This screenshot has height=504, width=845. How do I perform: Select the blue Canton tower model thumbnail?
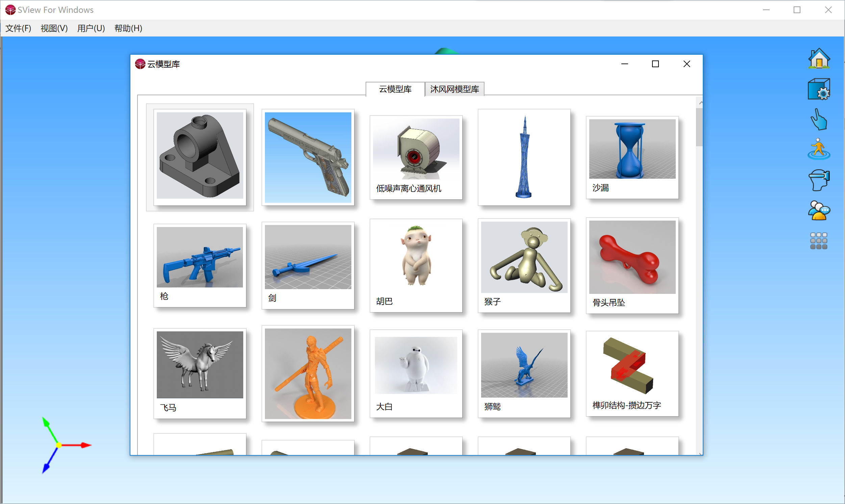point(524,157)
